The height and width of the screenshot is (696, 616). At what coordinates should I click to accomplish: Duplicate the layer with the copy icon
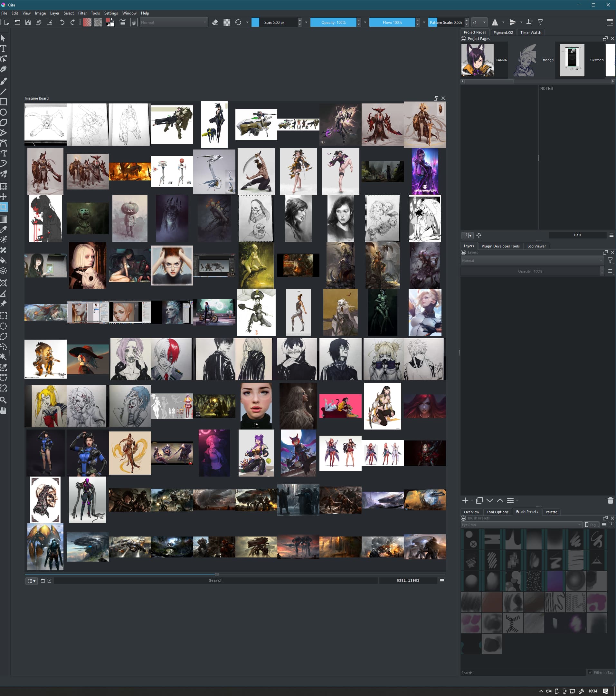479,500
